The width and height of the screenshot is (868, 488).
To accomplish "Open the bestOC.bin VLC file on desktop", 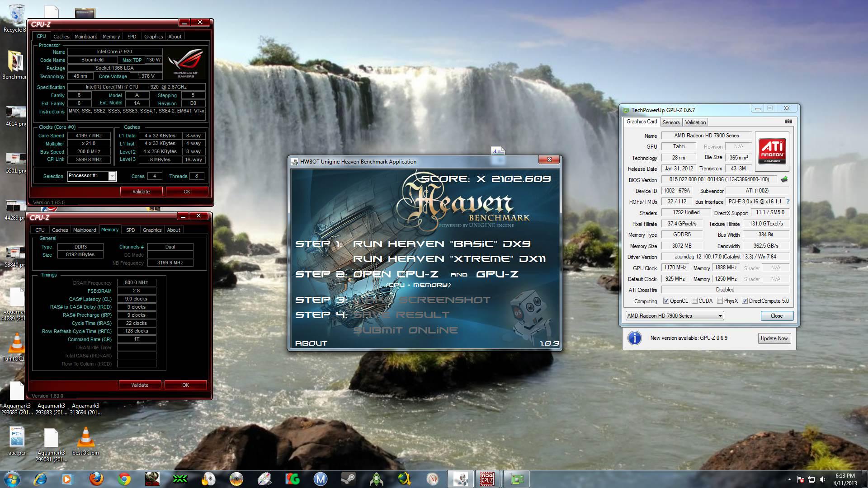I will 85,441.
